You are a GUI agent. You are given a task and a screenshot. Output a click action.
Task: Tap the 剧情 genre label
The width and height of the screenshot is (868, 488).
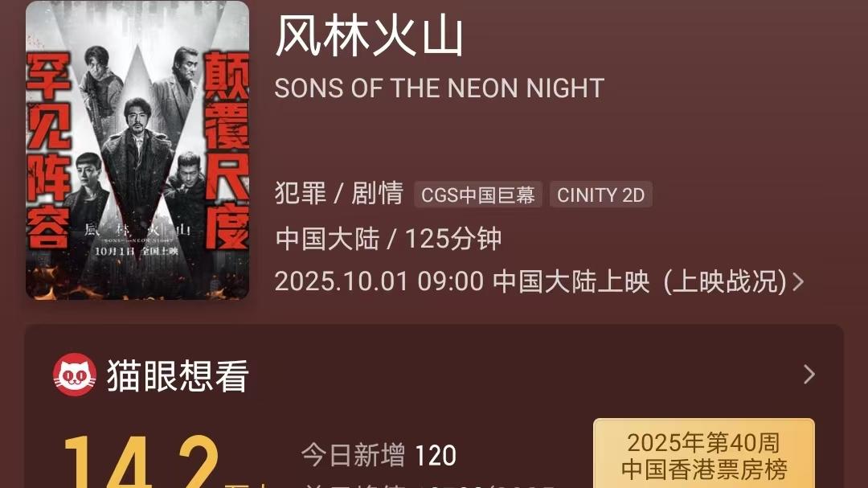[377, 195]
